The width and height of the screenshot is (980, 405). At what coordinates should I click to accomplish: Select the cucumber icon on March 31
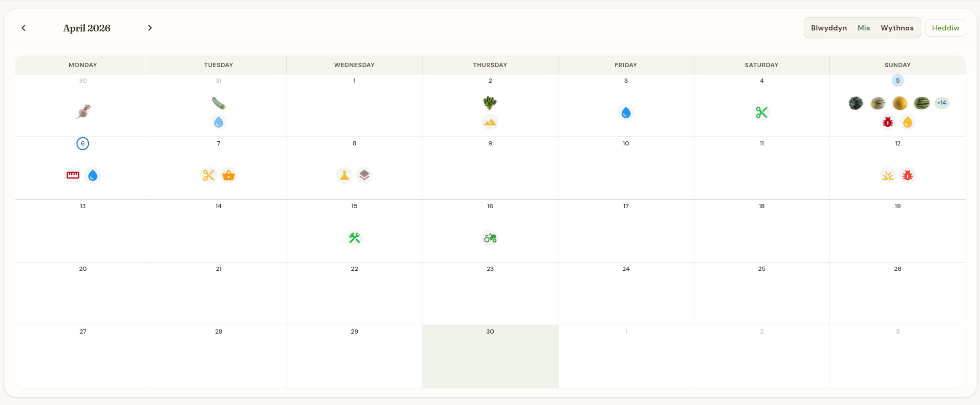click(219, 103)
